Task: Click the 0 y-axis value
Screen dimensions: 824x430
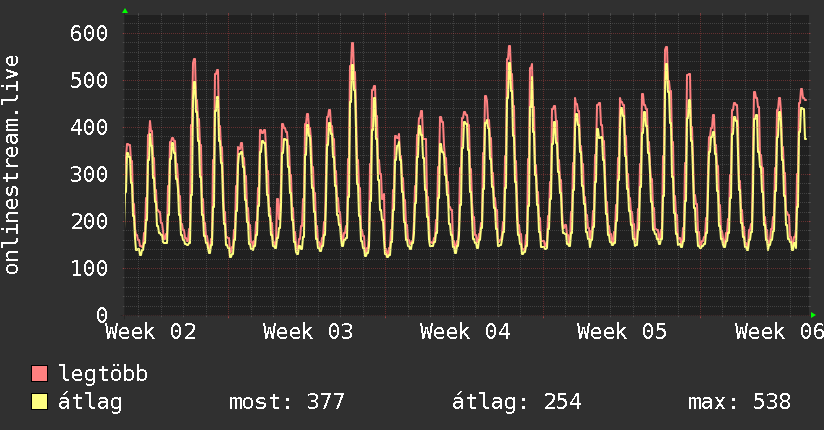Action: point(102,315)
